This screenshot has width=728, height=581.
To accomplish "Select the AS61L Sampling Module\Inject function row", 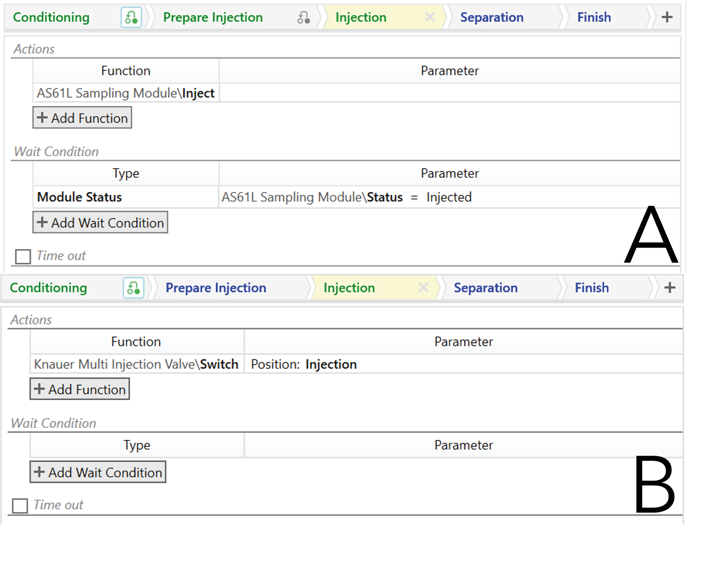I will point(126,93).
